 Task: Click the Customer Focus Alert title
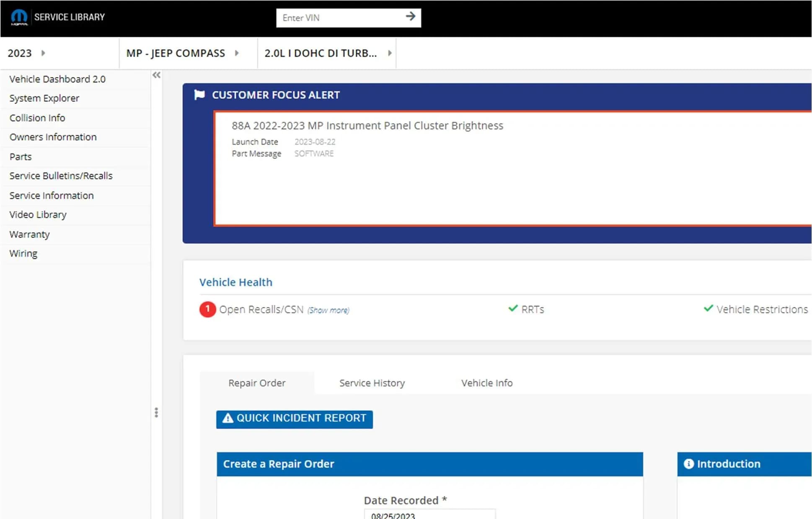276,95
